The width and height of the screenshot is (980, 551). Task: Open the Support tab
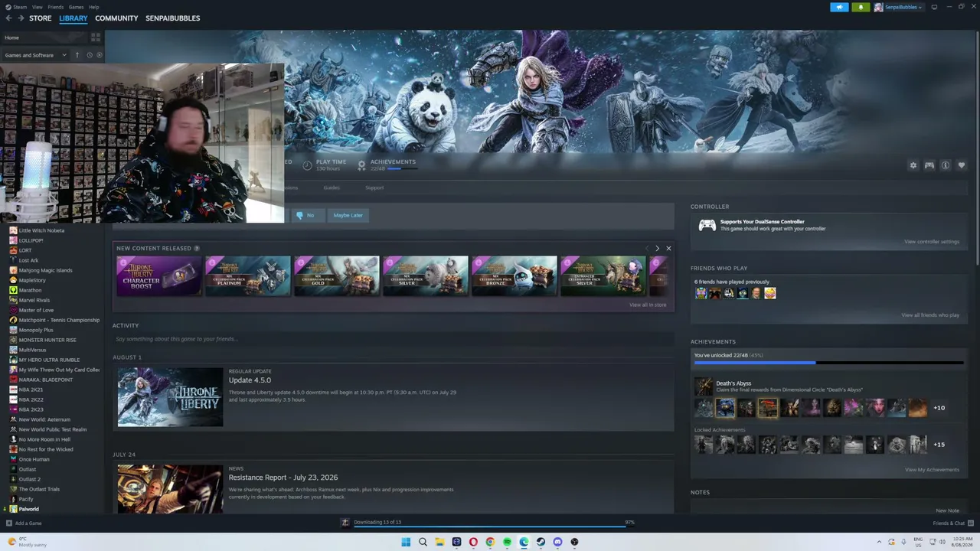click(x=374, y=187)
